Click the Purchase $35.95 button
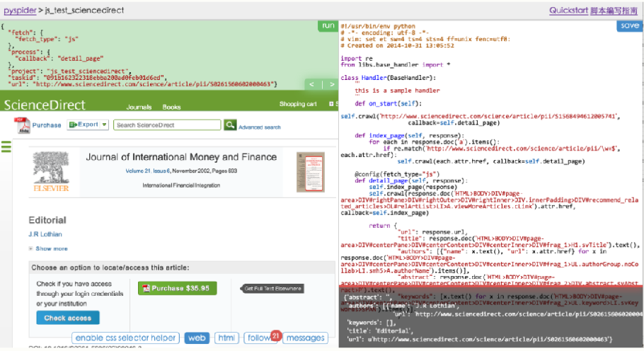This screenshot has width=644, height=351. click(177, 288)
